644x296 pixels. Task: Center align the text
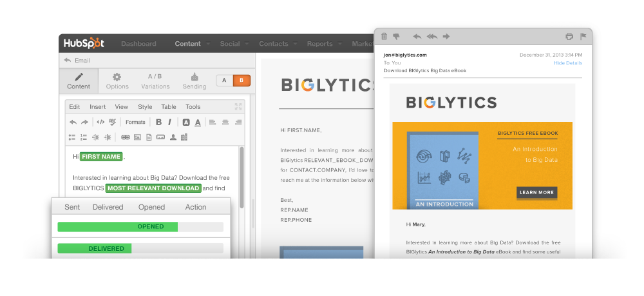pos(225,122)
